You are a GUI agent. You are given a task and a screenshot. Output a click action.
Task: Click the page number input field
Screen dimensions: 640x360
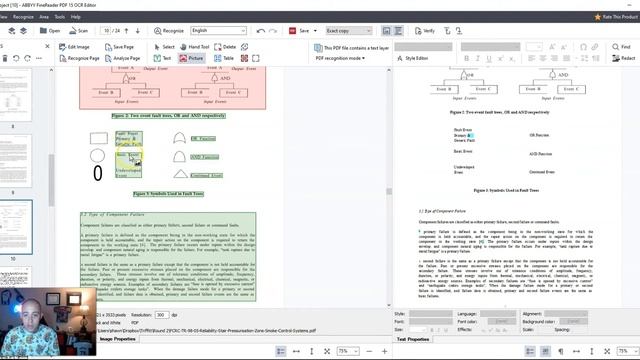click(x=105, y=31)
